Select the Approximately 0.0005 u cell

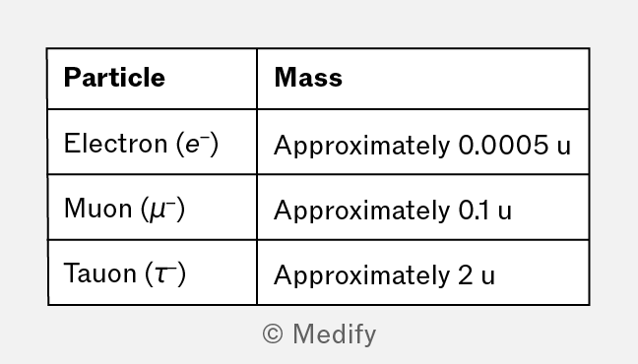pos(423,142)
